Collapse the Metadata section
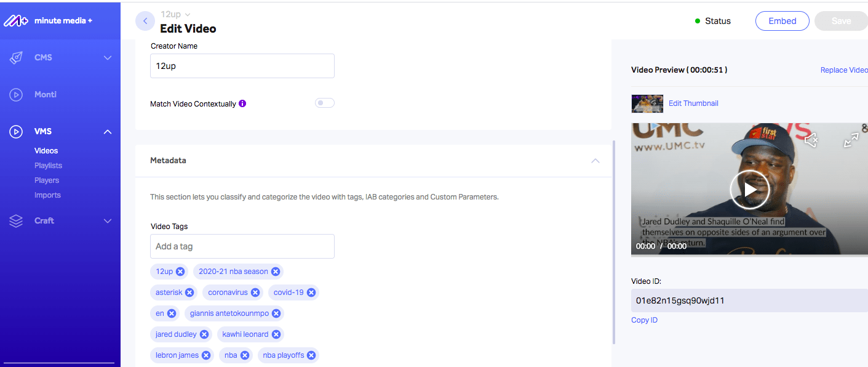Image resolution: width=868 pixels, height=367 pixels. 595,161
